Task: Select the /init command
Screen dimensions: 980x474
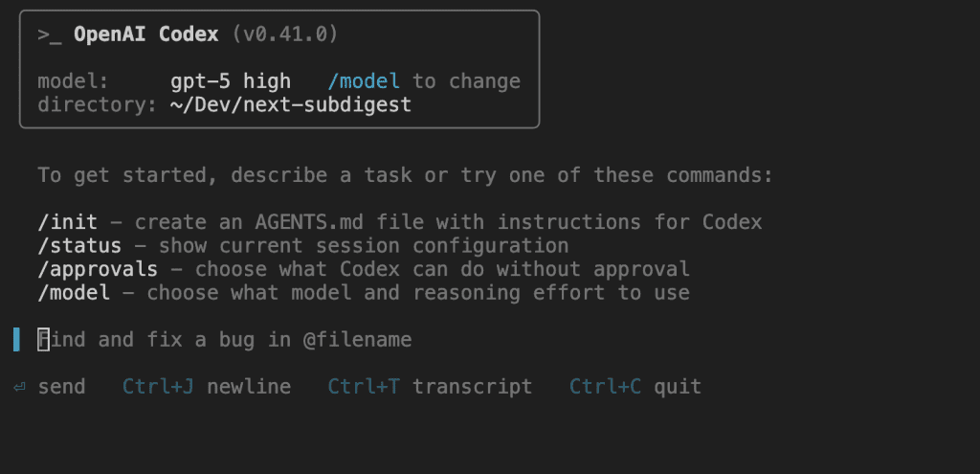Action: tap(68, 222)
